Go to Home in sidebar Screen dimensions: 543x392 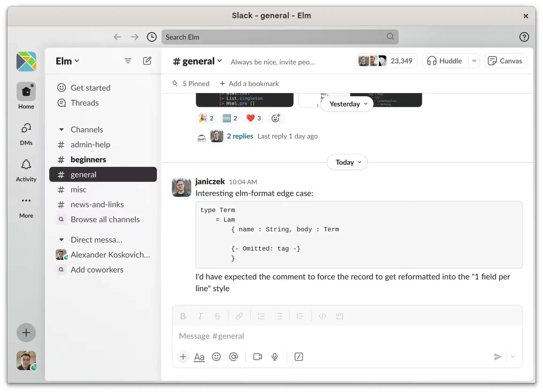click(x=26, y=96)
